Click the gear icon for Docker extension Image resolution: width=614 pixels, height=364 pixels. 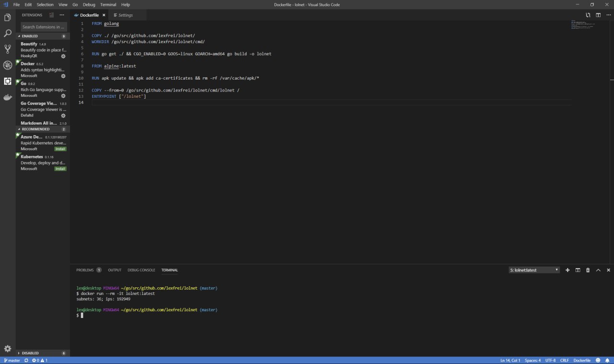click(x=63, y=76)
